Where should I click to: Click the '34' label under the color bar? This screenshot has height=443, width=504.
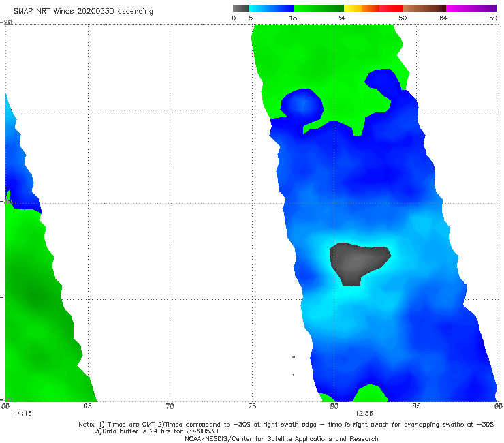(341, 18)
